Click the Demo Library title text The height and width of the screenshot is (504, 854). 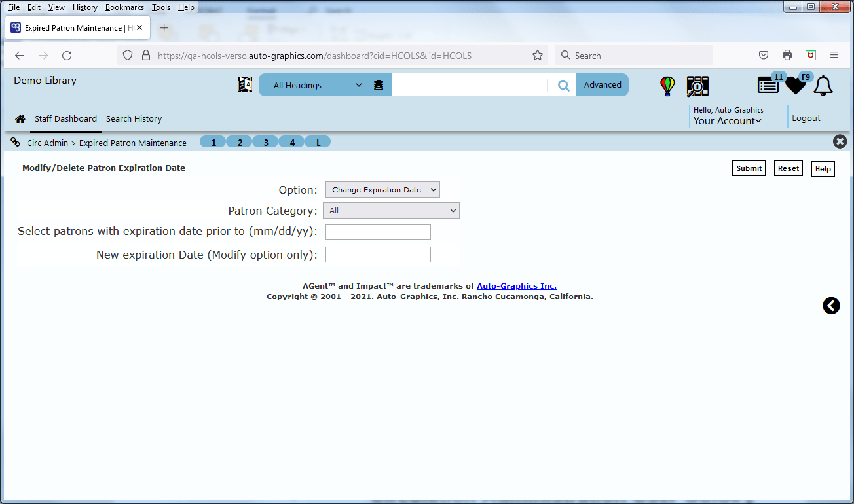pos(45,81)
